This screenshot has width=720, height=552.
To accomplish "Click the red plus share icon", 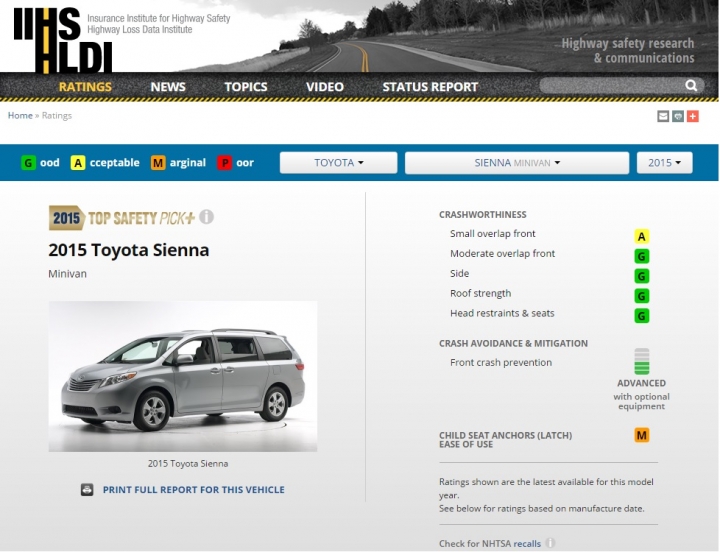I will (x=693, y=116).
